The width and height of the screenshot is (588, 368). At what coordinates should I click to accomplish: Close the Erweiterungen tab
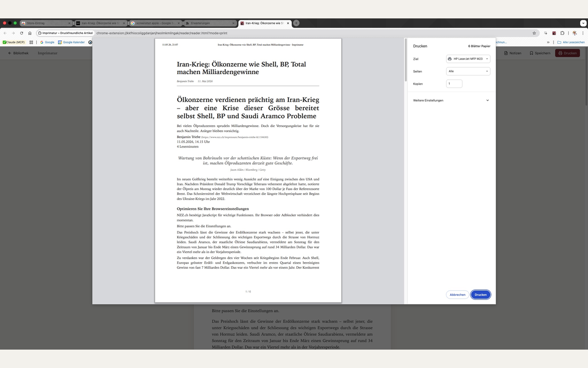233,23
